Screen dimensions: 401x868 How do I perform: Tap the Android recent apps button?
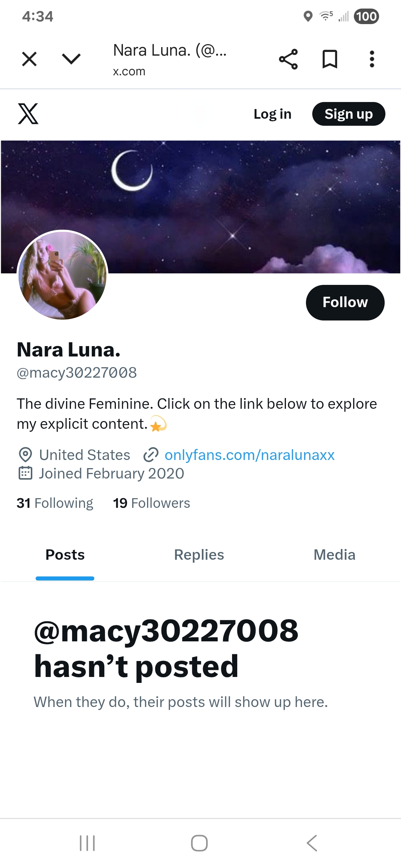tap(88, 843)
